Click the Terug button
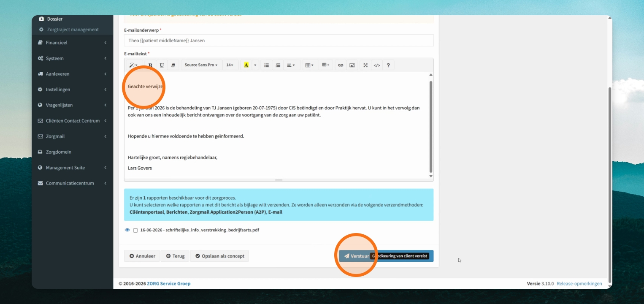Screen dimensions: 644x304 pyautogui.click(x=175, y=256)
